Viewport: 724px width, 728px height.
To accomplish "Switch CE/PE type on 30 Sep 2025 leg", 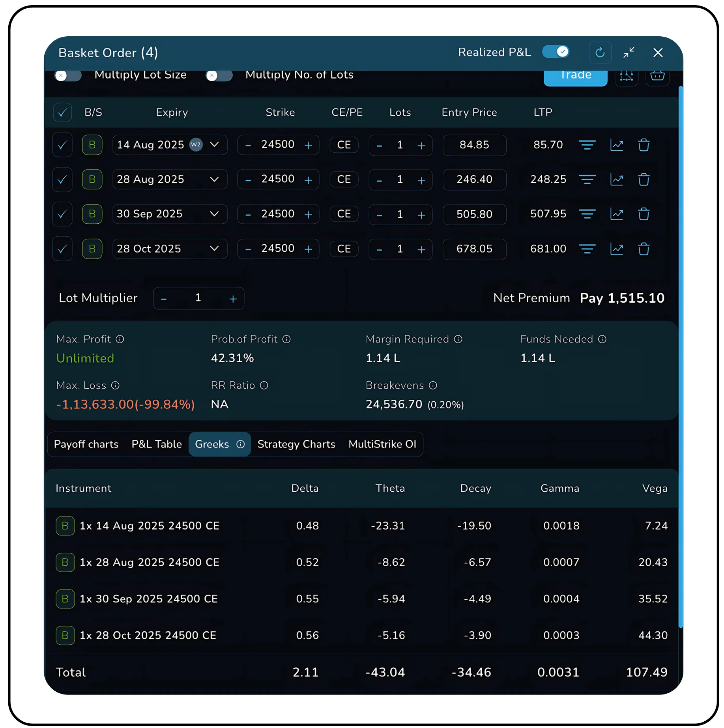I will tap(344, 214).
